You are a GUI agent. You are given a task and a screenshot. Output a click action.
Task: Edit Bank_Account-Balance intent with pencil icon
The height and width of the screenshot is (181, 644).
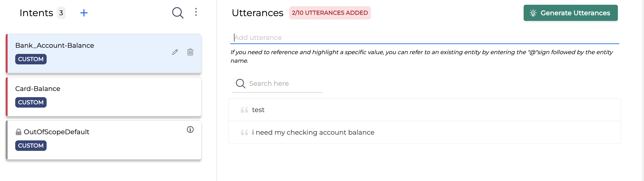(x=175, y=52)
